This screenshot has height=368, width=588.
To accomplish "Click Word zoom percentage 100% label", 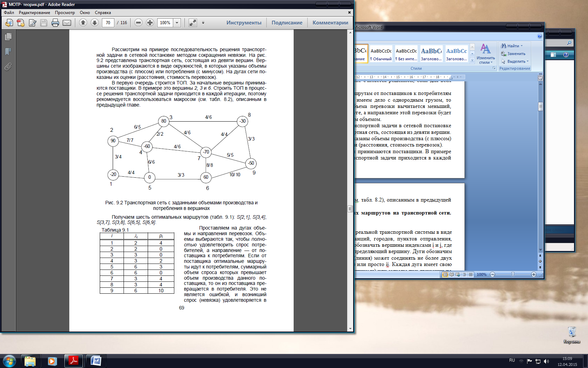I will pos(482,274).
